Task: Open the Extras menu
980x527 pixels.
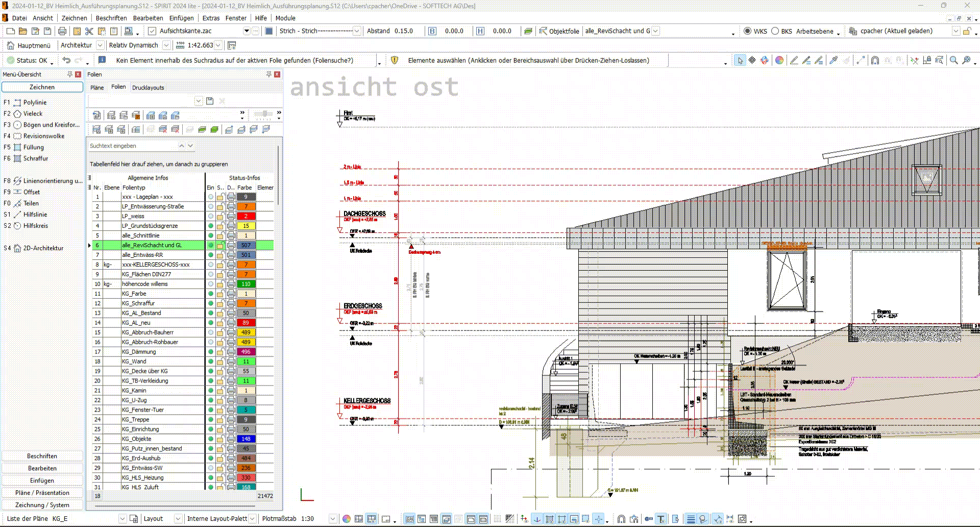Action: tap(210, 18)
